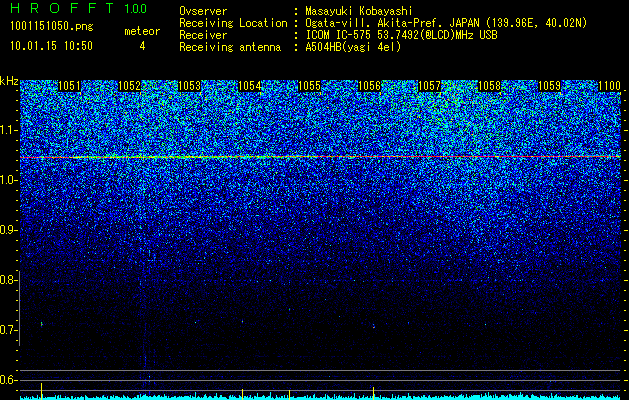Click the 1055 time label

(309, 86)
